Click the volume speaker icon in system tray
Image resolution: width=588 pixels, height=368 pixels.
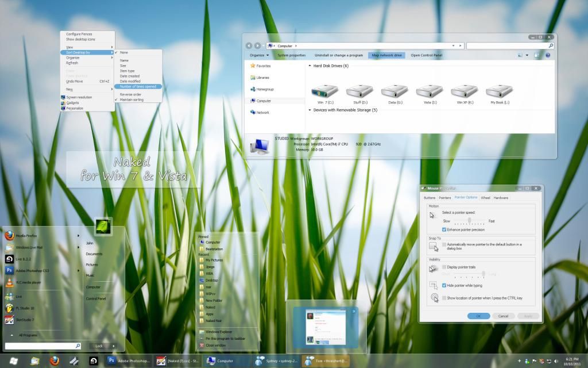556,361
